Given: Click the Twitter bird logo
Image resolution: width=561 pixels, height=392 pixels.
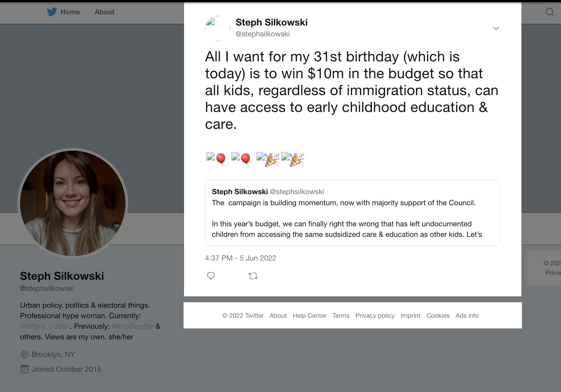Looking at the screenshot, I should click(x=52, y=12).
